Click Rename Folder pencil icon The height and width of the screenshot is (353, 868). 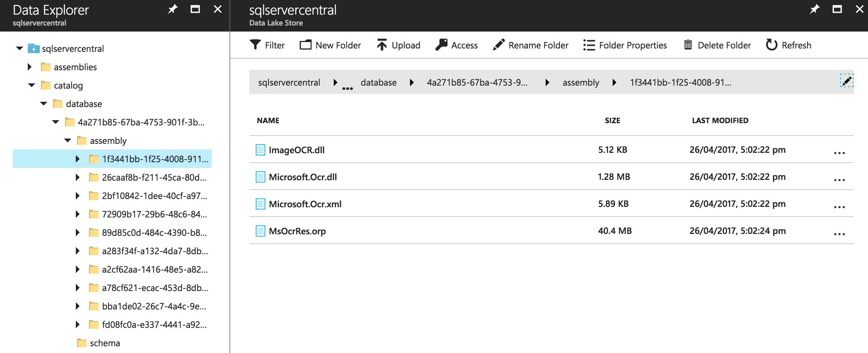499,45
